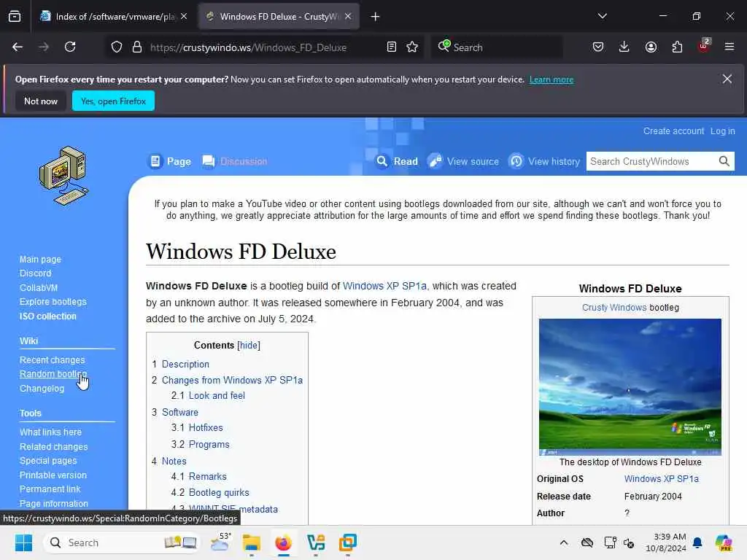The width and height of the screenshot is (747, 560).
Task: Open the notification bell icon
Action: (697, 542)
